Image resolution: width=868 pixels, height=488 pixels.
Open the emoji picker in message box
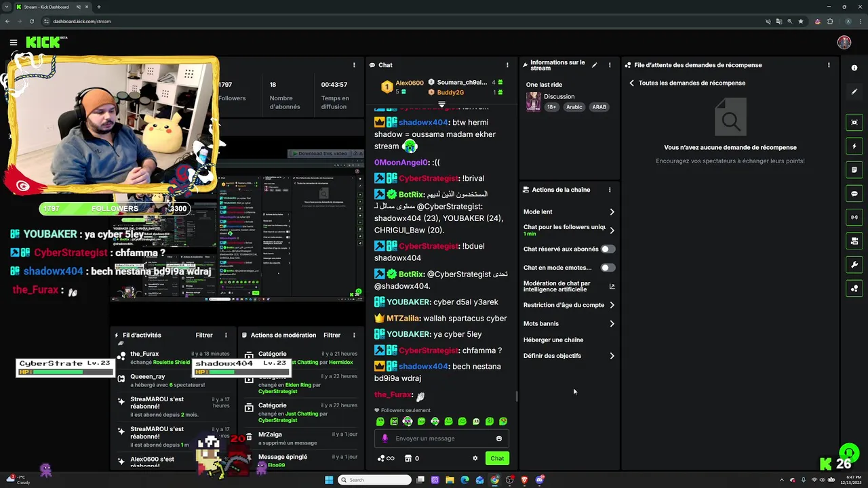499,439
